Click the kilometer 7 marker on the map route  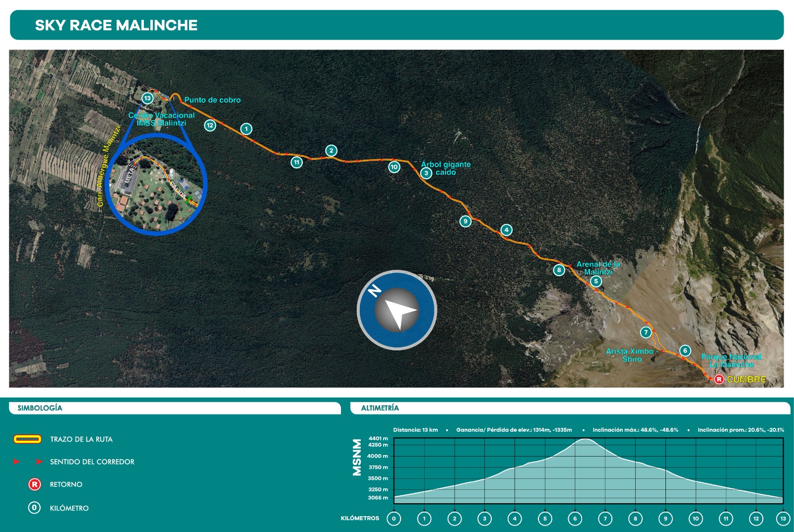[x=646, y=332]
